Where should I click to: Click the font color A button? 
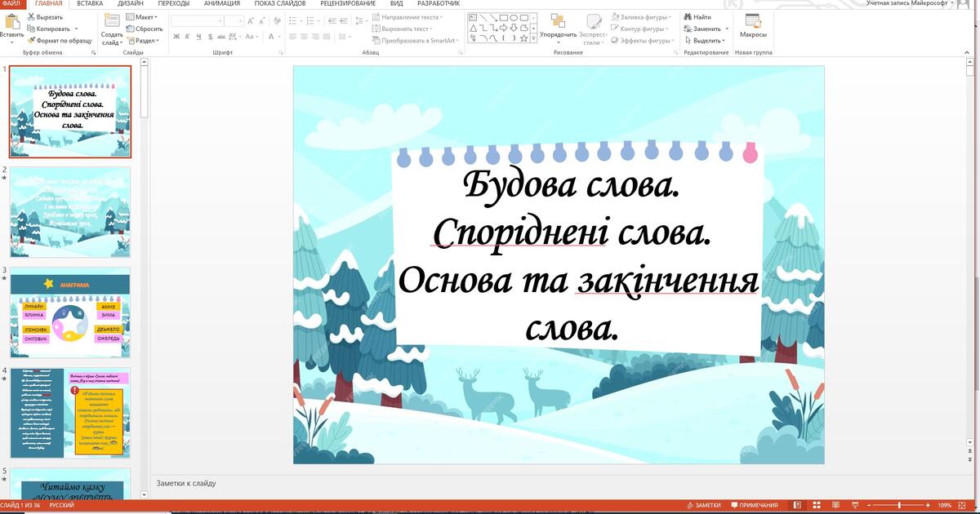pyautogui.click(x=271, y=36)
